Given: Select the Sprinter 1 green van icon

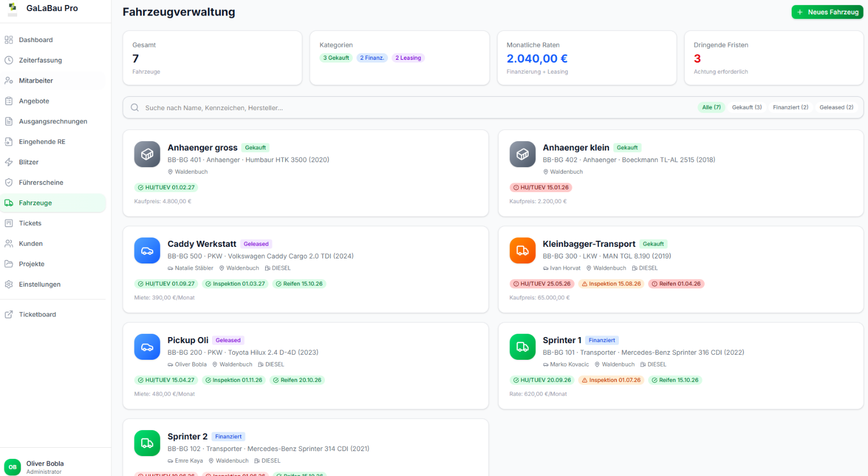Looking at the screenshot, I should click(523, 347).
